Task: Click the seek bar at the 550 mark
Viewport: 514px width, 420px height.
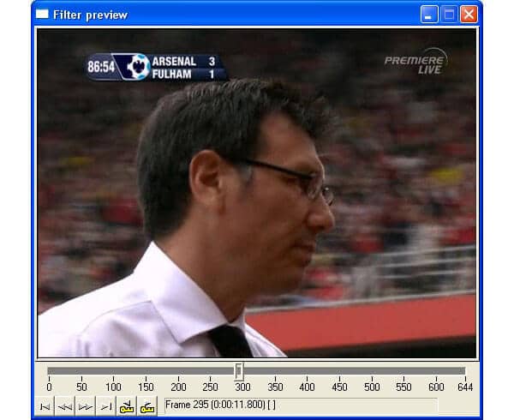Action: tap(404, 371)
